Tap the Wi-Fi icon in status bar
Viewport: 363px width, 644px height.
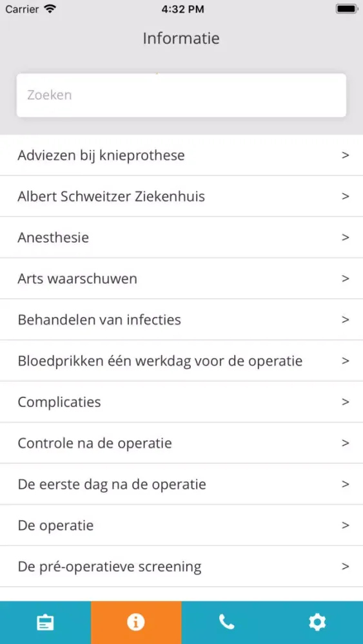click(50, 10)
